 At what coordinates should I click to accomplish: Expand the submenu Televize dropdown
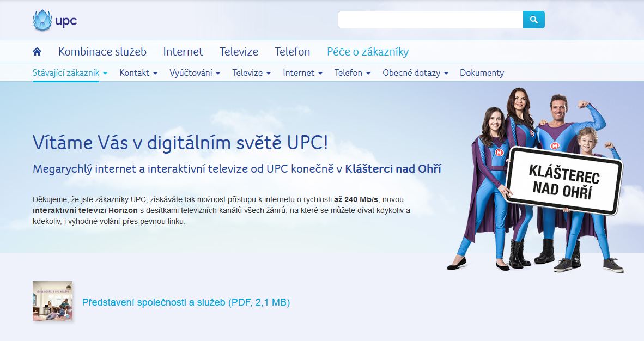(251, 72)
